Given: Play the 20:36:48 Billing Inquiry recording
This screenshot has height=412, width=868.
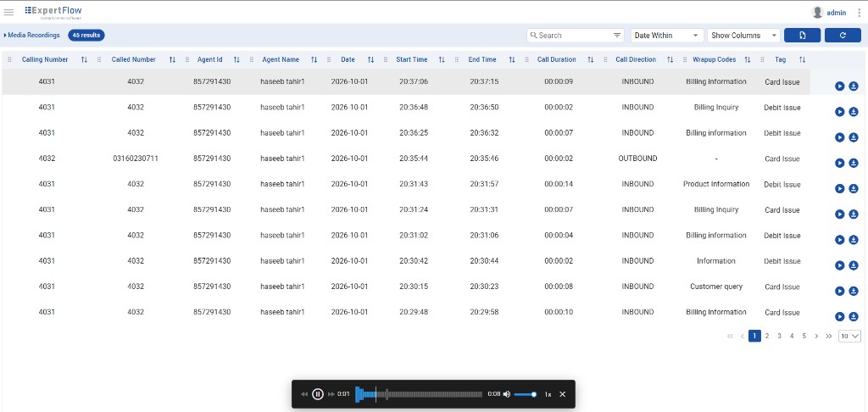Looking at the screenshot, I should point(839,112).
